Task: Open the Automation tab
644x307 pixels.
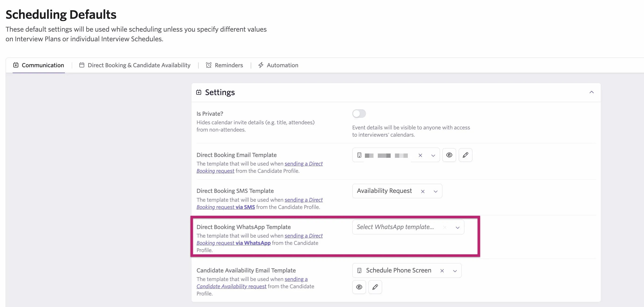Action: click(278, 65)
